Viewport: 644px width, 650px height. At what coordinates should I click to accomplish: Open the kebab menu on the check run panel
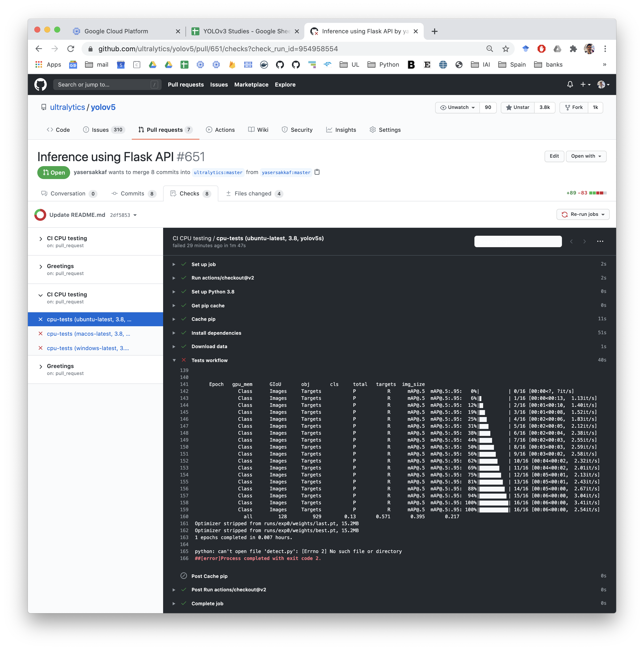[x=600, y=241]
